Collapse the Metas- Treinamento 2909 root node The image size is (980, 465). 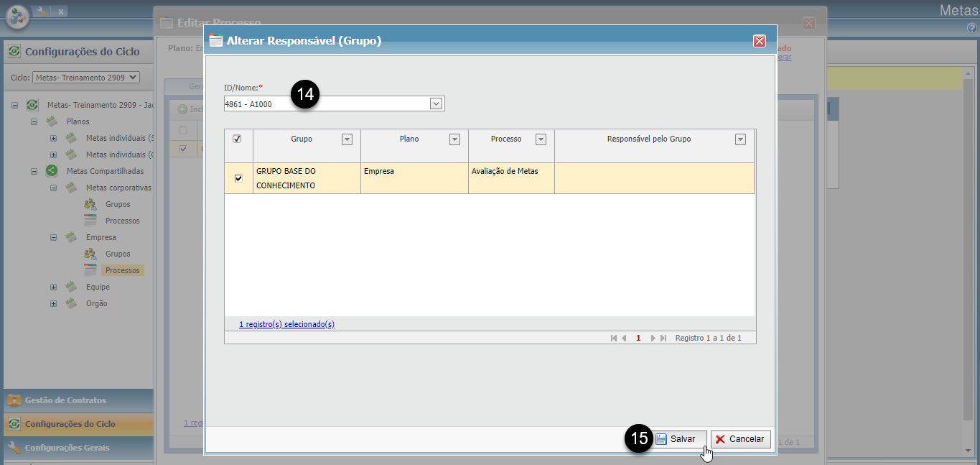coord(14,105)
